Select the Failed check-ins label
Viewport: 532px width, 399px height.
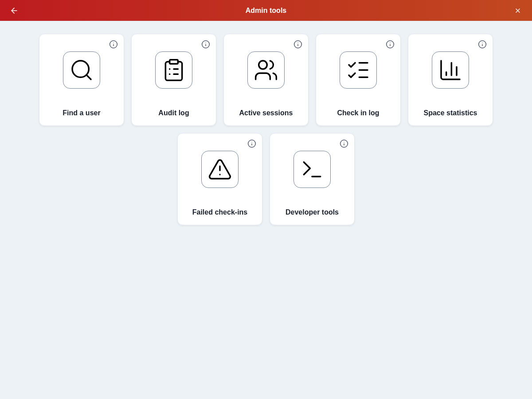220,212
